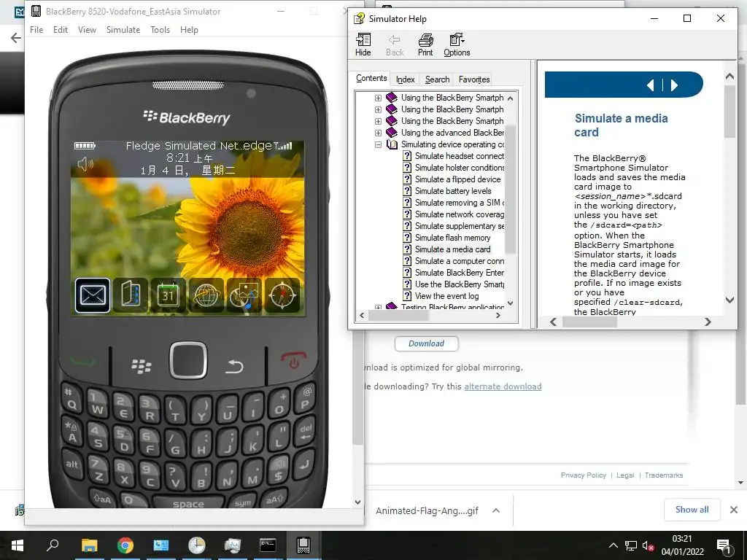Switch to the Index tab

pyautogui.click(x=406, y=79)
